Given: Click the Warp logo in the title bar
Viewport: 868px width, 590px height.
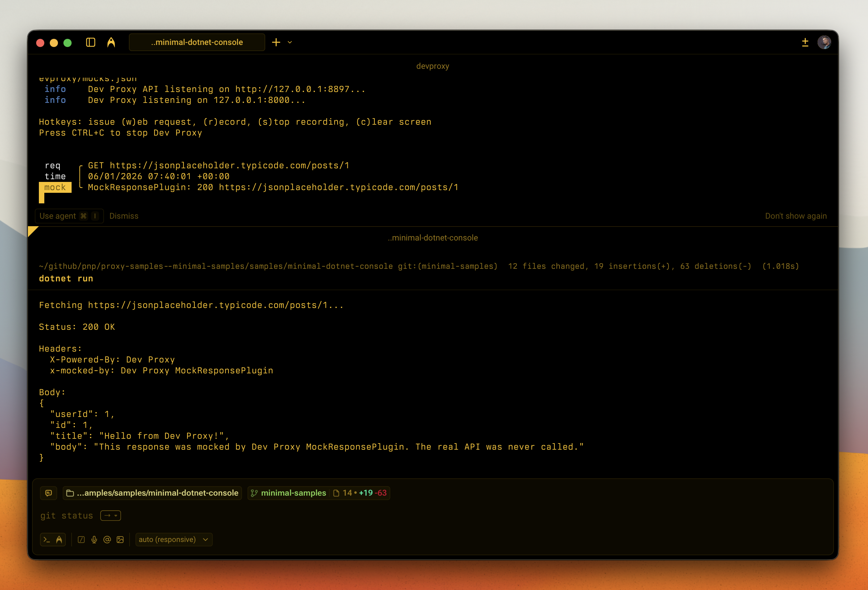Looking at the screenshot, I should (x=111, y=42).
